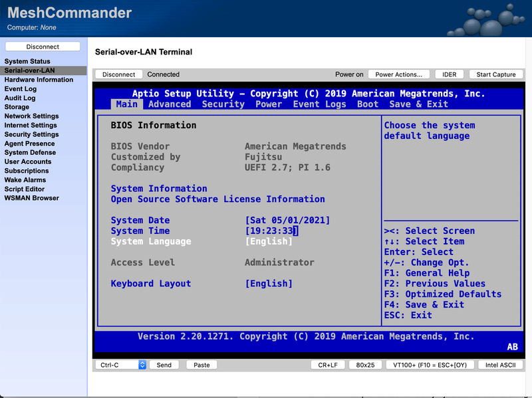Click the Fujitsu text

[x=263, y=157]
